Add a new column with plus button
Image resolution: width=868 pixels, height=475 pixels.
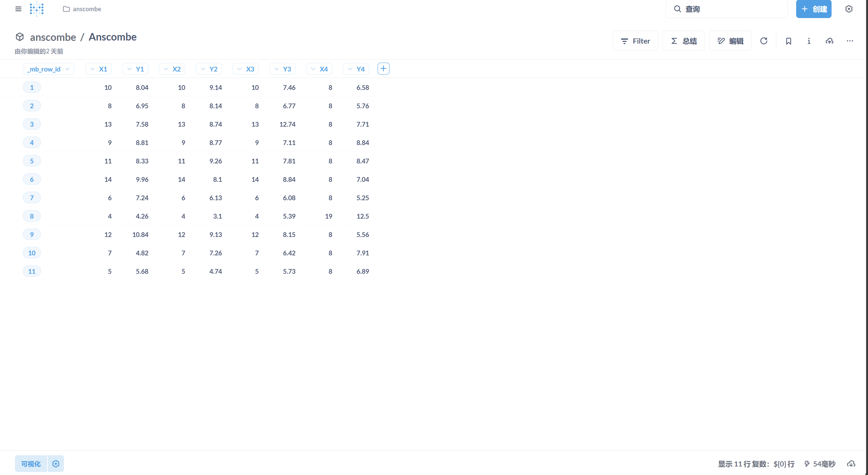pos(383,69)
